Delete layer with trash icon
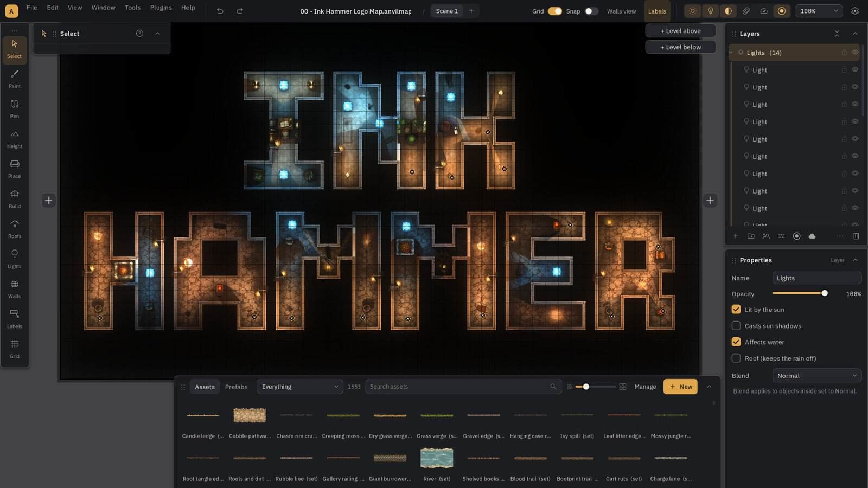The height and width of the screenshot is (488, 868). point(856,236)
